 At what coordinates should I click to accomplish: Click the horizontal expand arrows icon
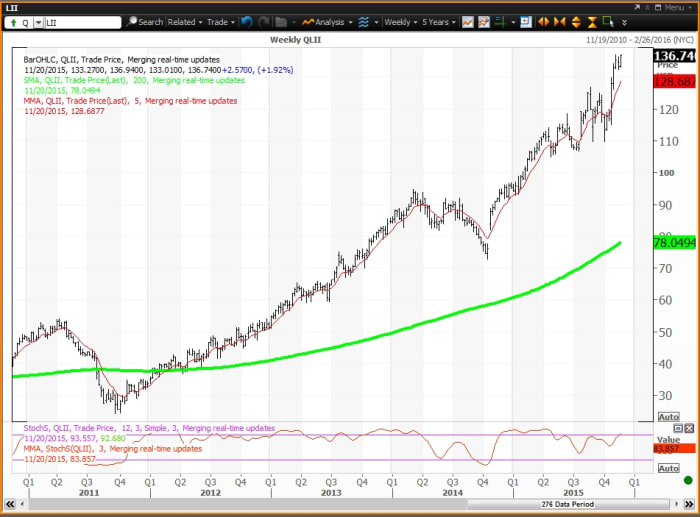pyautogui.click(x=545, y=21)
